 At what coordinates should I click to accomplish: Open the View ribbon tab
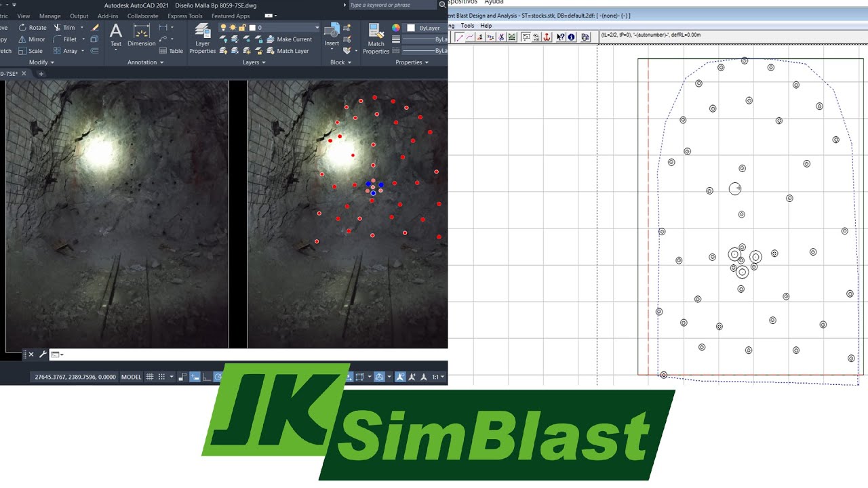pyautogui.click(x=23, y=16)
